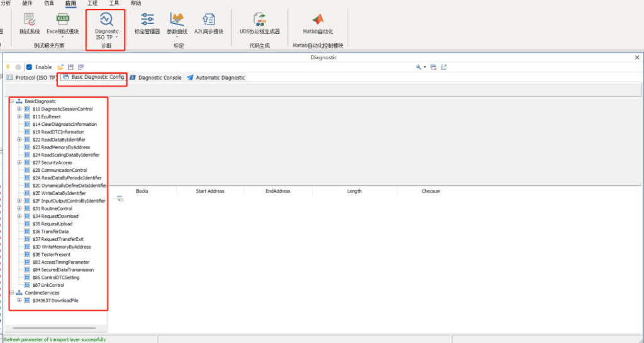The width and height of the screenshot is (644, 343).
Task: Open the wrench settings dropdown arrow
Action: (425, 67)
